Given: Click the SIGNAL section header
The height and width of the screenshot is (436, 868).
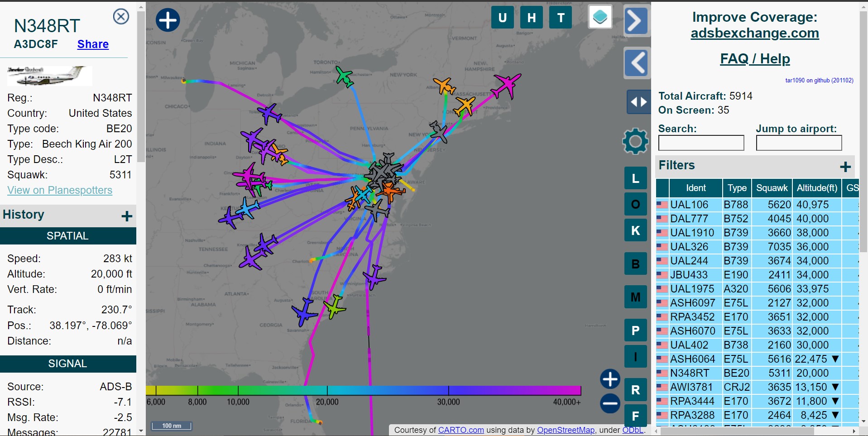Looking at the screenshot, I should click(x=68, y=364).
